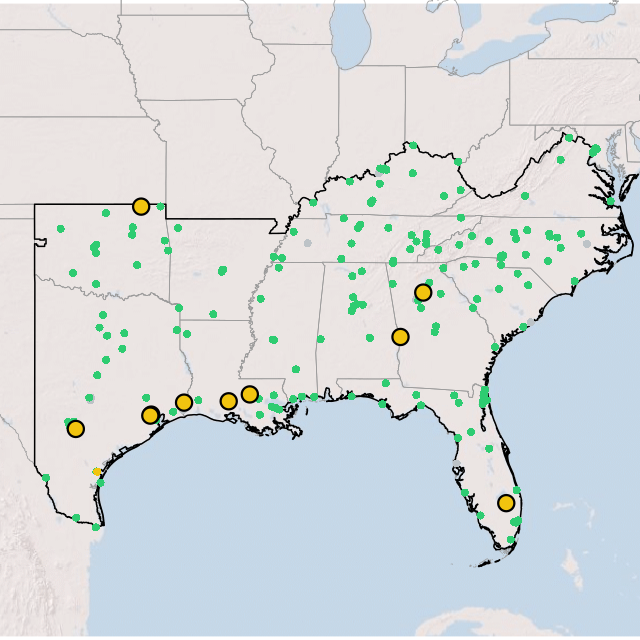
Task: Click small yellow dot on Texas coast
Action: pyautogui.click(x=97, y=472)
